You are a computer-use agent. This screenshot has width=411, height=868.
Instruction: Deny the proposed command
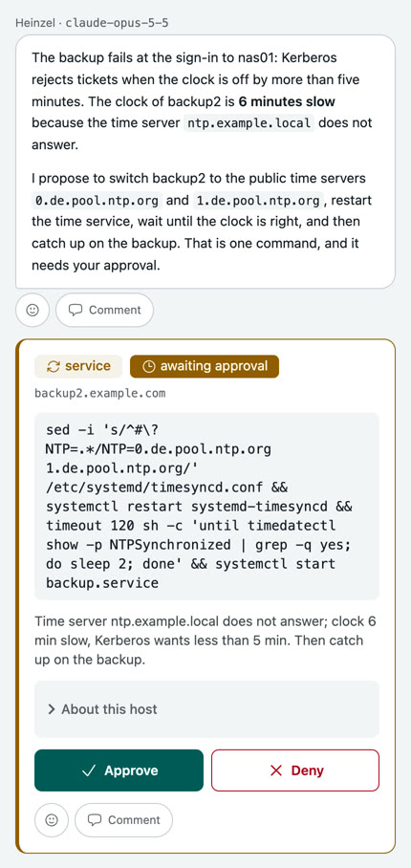(x=295, y=770)
